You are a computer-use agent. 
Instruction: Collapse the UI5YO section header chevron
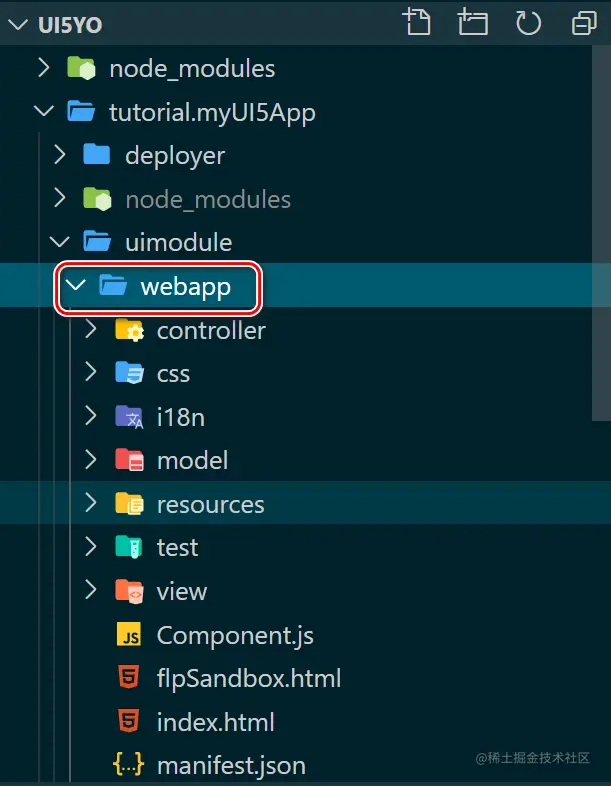coord(19,25)
